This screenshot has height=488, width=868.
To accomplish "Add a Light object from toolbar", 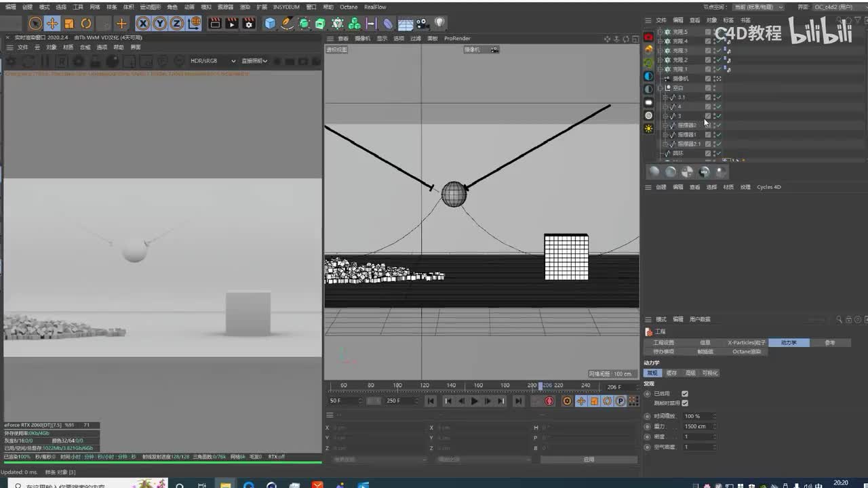I will [439, 24].
